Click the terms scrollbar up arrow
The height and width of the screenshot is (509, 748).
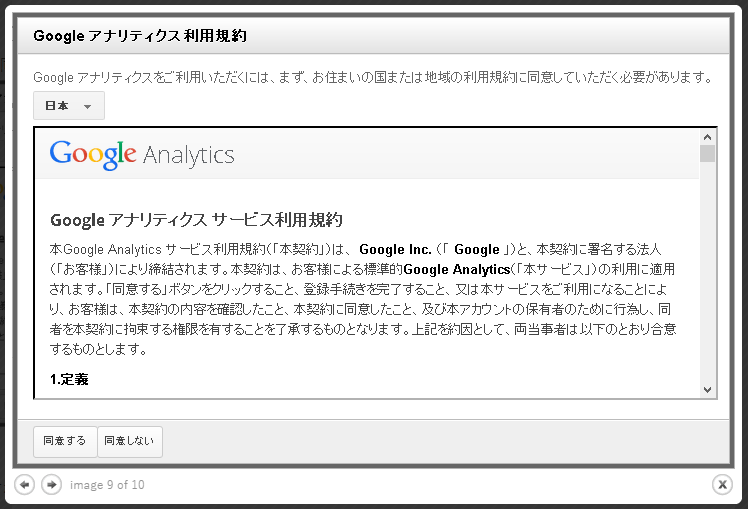click(x=707, y=137)
